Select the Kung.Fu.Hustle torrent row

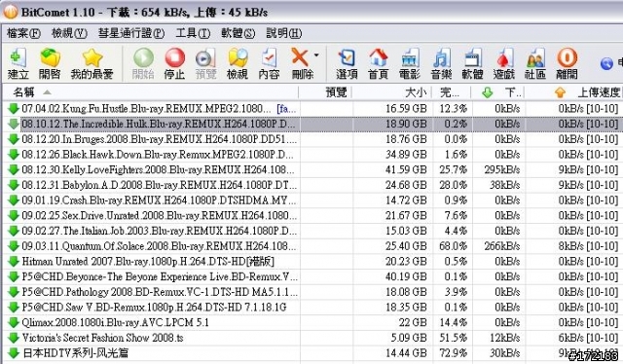[312, 108]
